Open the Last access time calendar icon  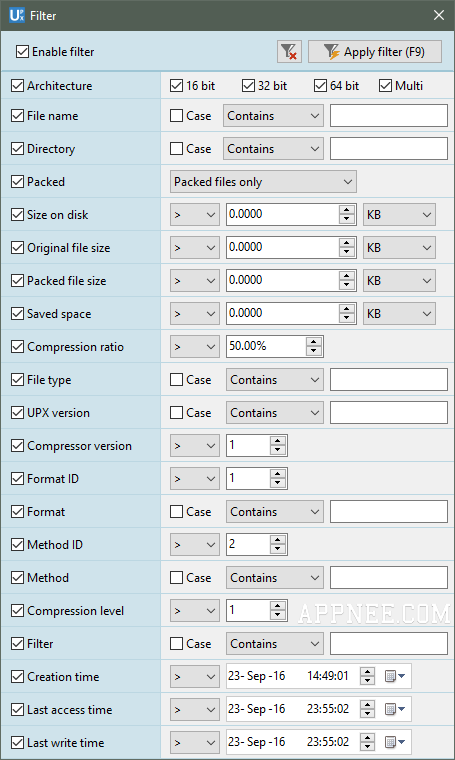coord(394,709)
